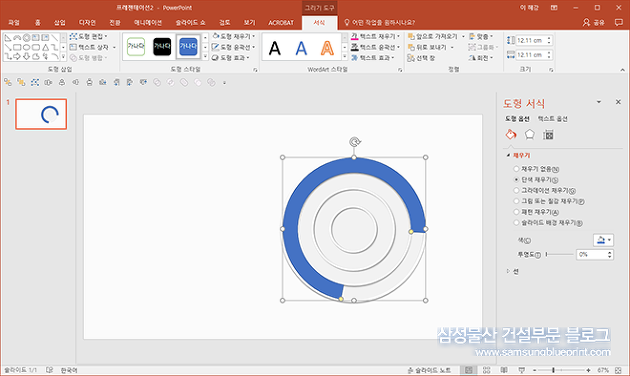The image size is (630, 376).
Task: Select the rectangle shape in shapes gallery
Action: click(17, 47)
